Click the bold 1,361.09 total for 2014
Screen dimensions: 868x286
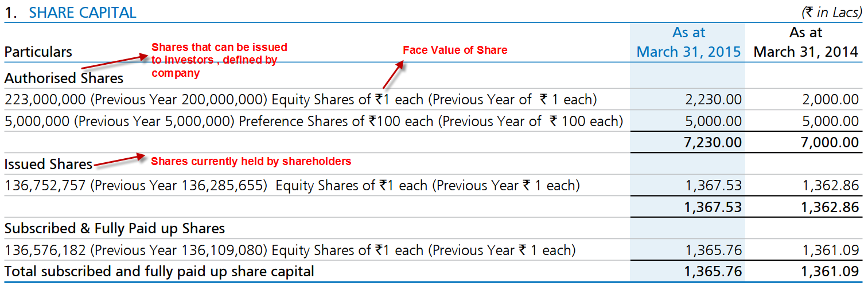pos(830,271)
